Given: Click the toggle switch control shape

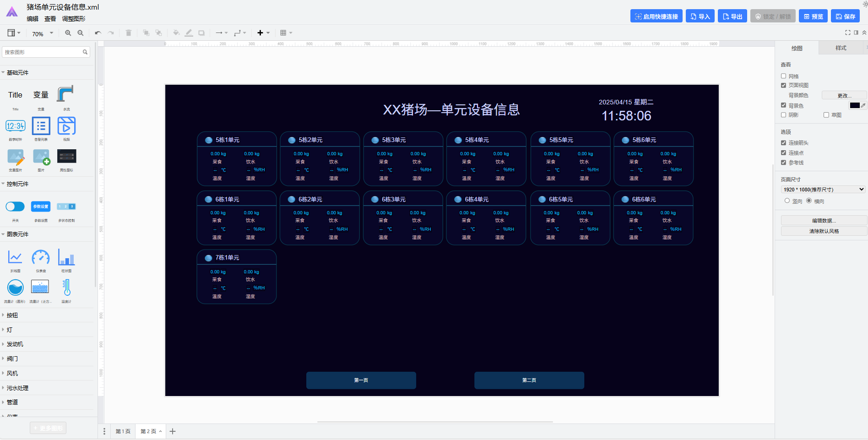Looking at the screenshot, I should pos(15,206).
